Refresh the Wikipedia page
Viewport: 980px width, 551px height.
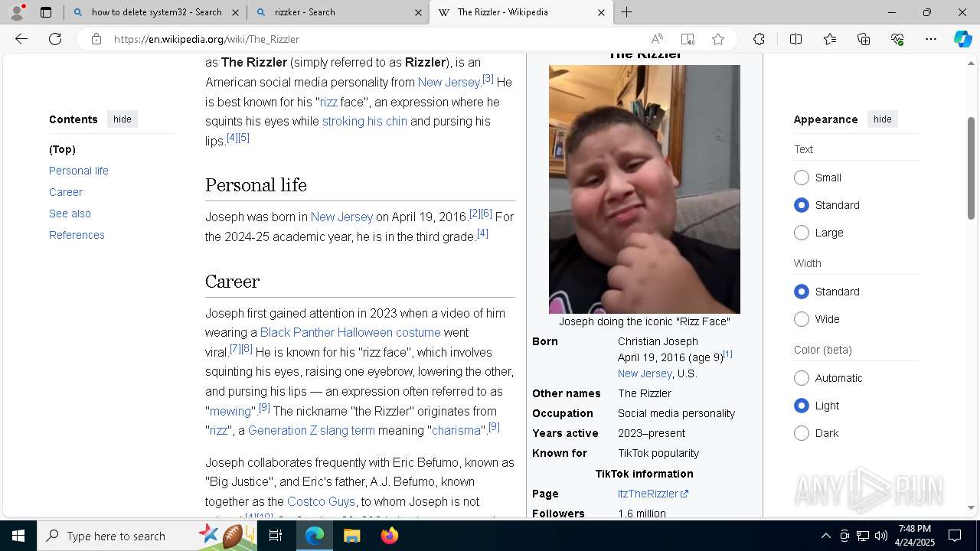(x=55, y=39)
